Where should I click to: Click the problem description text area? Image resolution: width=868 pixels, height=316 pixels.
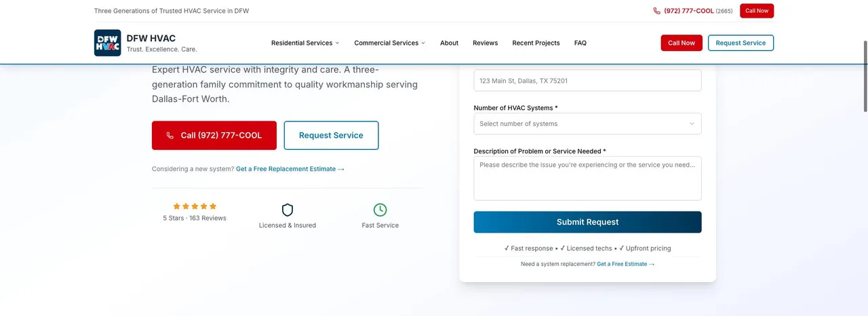tap(587, 178)
